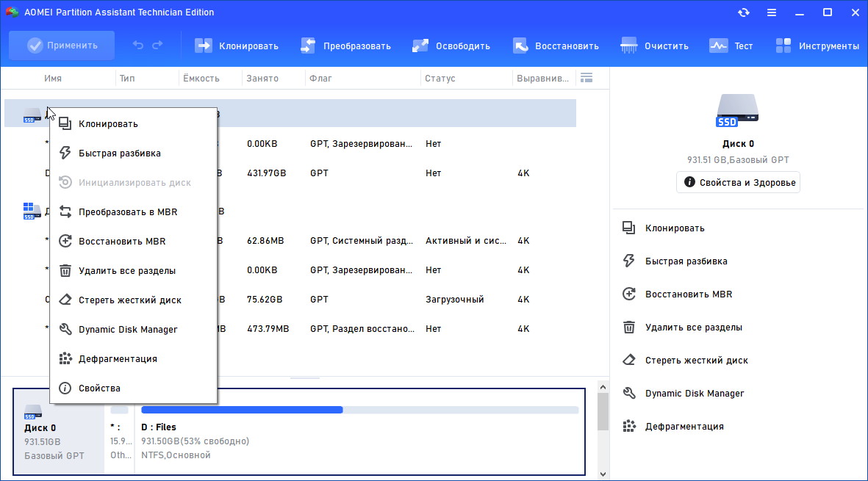Click Дефрагментация in the right panel
Viewport: 868px width, 481px height.
pyautogui.click(x=672, y=426)
